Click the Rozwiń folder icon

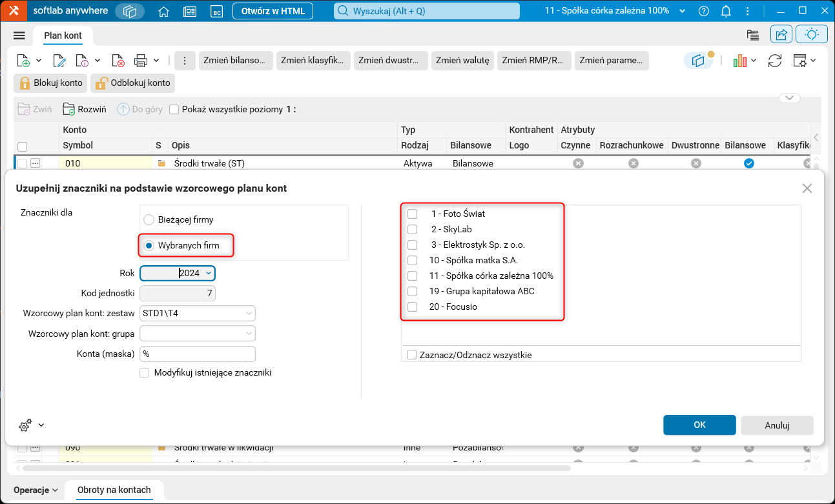coord(69,109)
